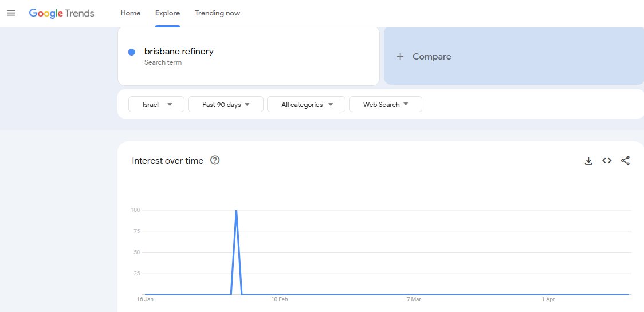Click the blue dot next to search term

pyautogui.click(x=132, y=52)
